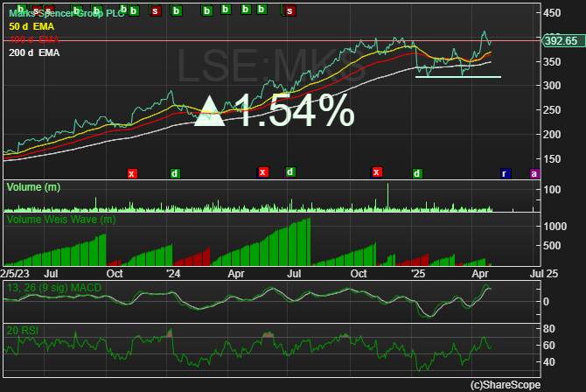
Task: Click the green d dividend marker near '24
Action: pyautogui.click(x=175, y=173)
